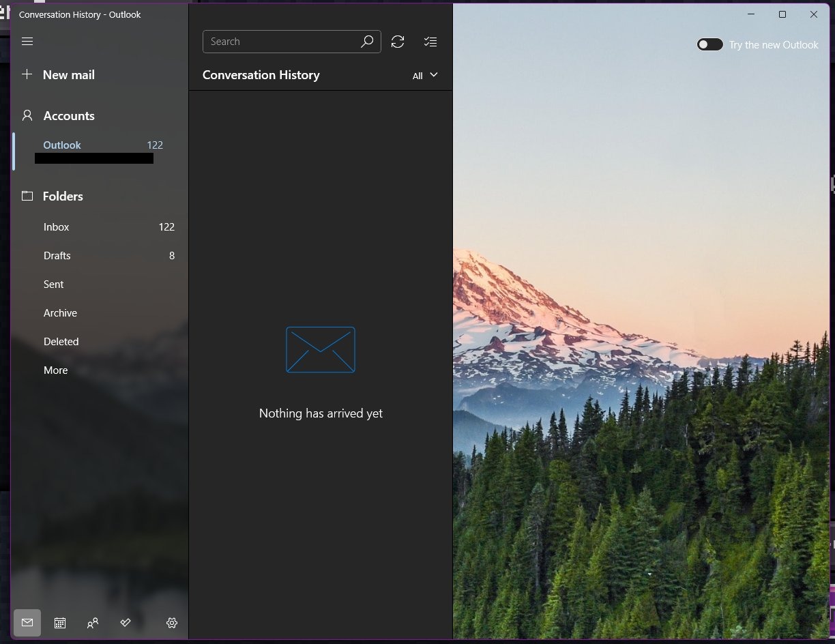Enter selection mode with the checklist icon
Viewport: 835px width, 644px height.
tap(430, 42)
